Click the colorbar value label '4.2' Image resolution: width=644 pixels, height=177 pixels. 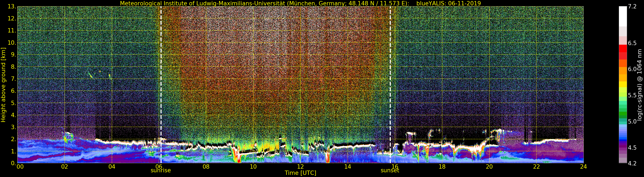[x=632, y=163]
